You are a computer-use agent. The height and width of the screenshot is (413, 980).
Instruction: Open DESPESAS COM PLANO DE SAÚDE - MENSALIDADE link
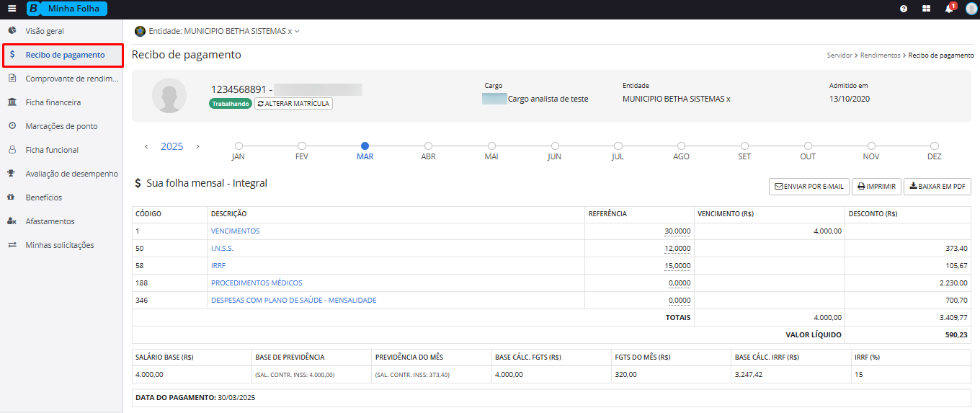[x=294, y=301]
